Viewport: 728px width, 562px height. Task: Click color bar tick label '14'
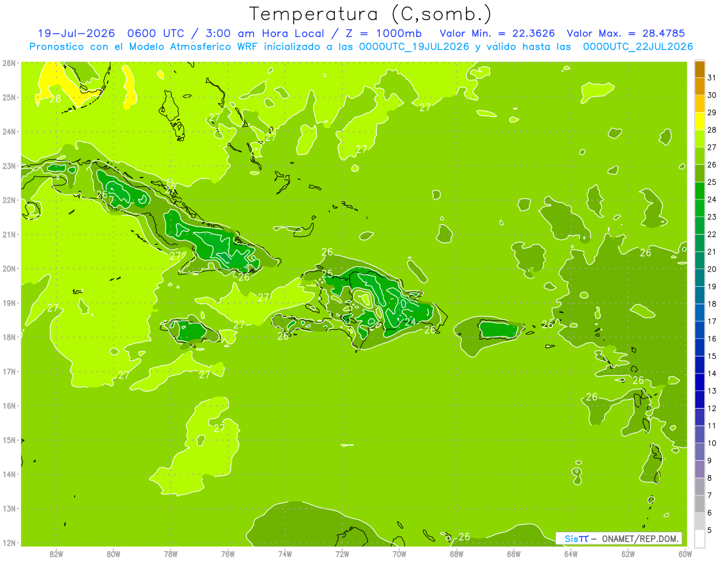(x=713, y=373)
